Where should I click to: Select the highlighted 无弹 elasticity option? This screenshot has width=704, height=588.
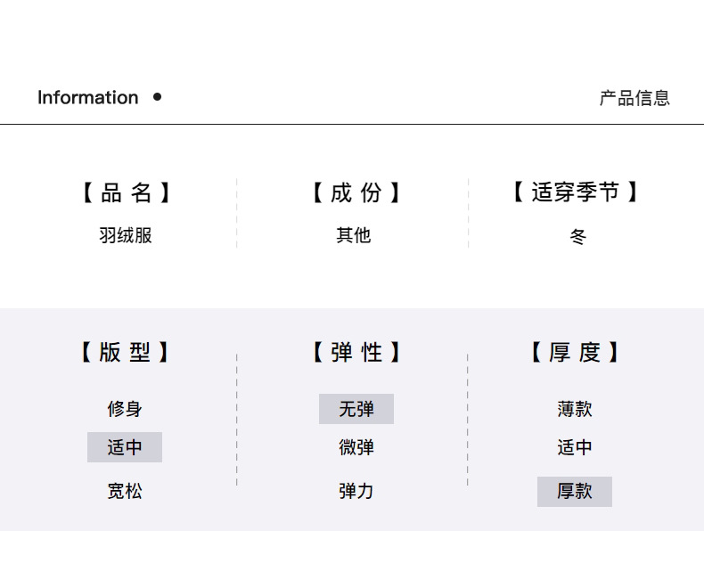pos(356,409)
